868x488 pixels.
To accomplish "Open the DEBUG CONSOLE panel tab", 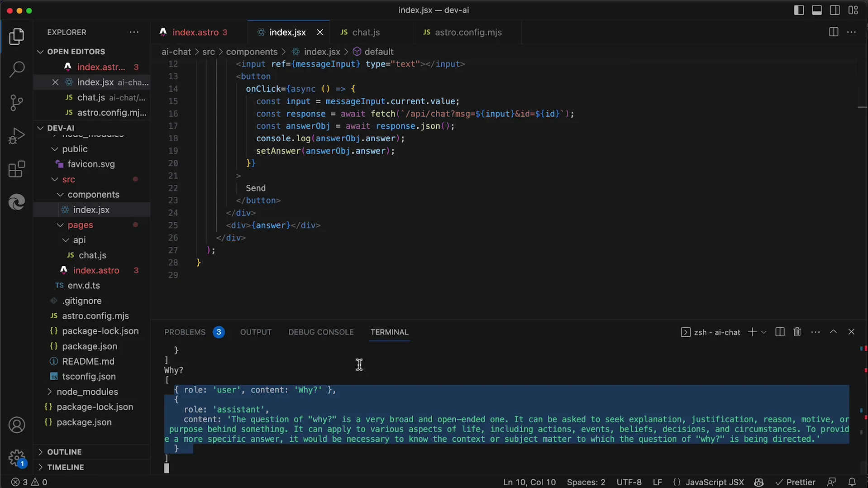I will (321, 332).
